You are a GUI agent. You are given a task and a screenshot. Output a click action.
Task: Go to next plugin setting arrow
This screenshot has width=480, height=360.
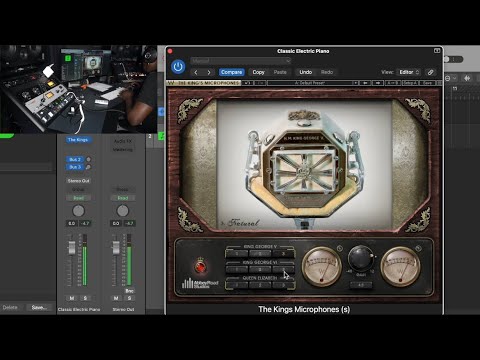pos(209,72)
